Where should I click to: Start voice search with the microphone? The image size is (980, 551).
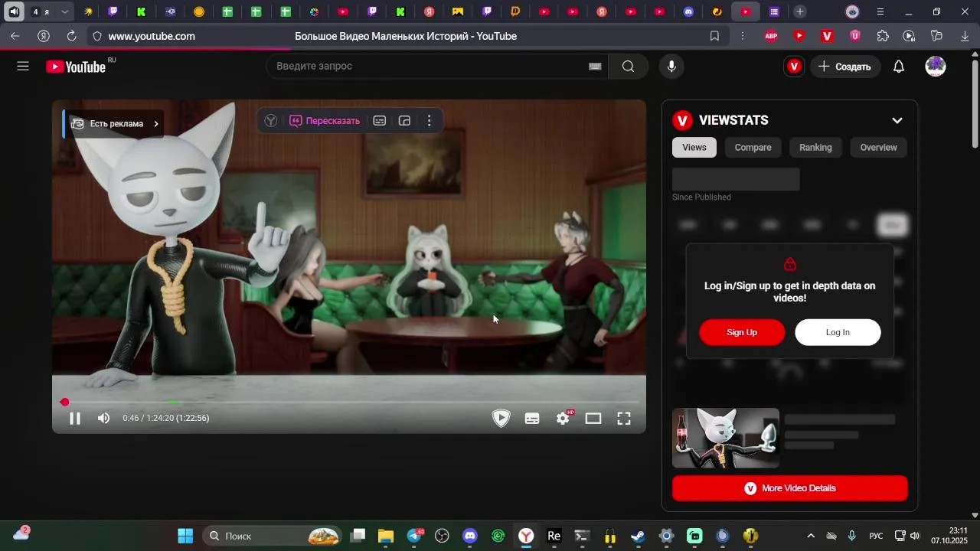coord(671,67)
